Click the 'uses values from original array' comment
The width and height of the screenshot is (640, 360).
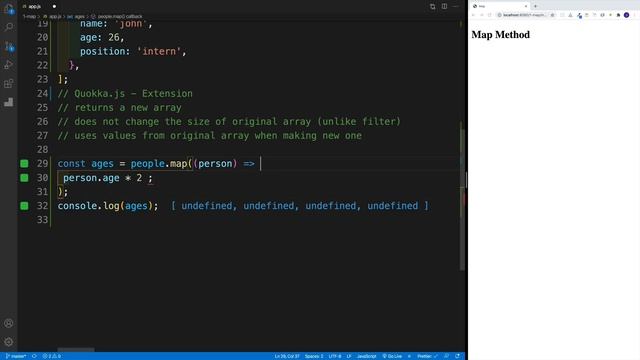click(209, 136)
